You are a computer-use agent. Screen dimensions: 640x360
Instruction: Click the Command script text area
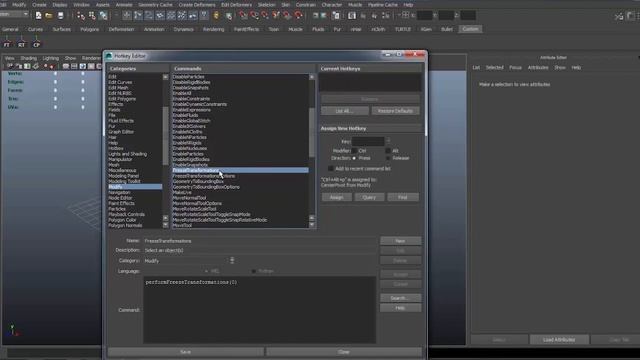point(260,310)
